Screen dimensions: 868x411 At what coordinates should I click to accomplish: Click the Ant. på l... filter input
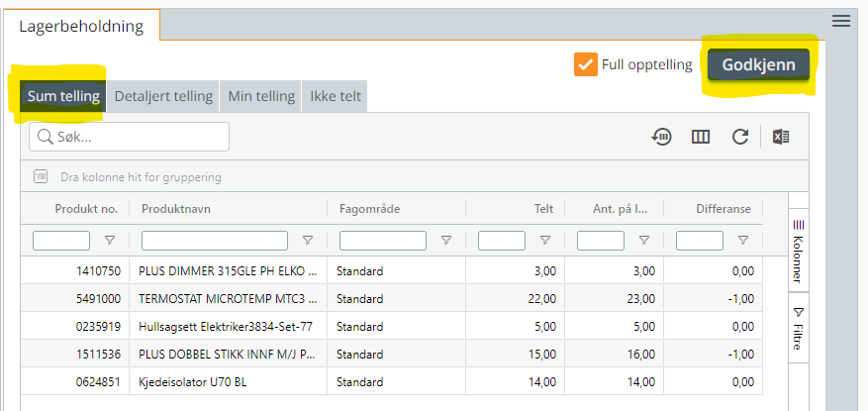(601, 241)
